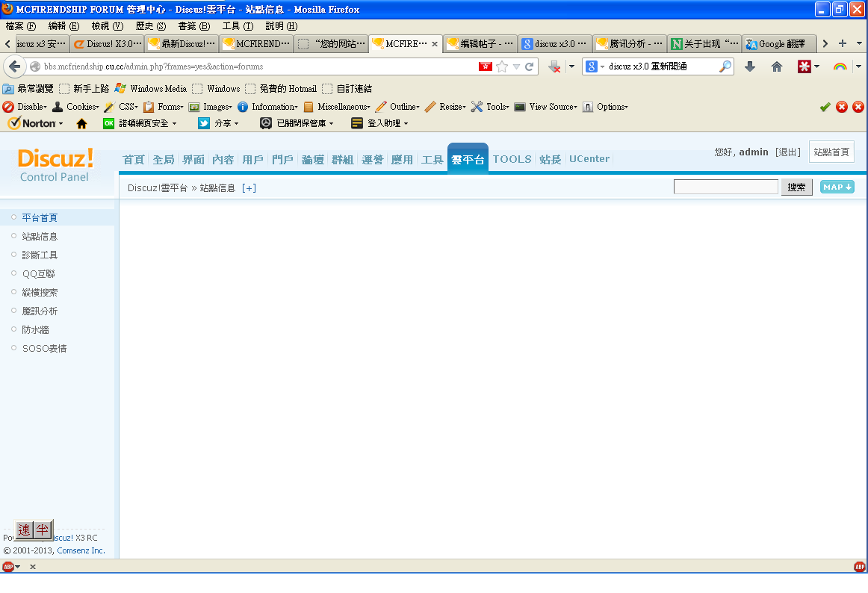Switch to the 腾讯分析 browser tab
Screen dimensions: 868x593
630,44
